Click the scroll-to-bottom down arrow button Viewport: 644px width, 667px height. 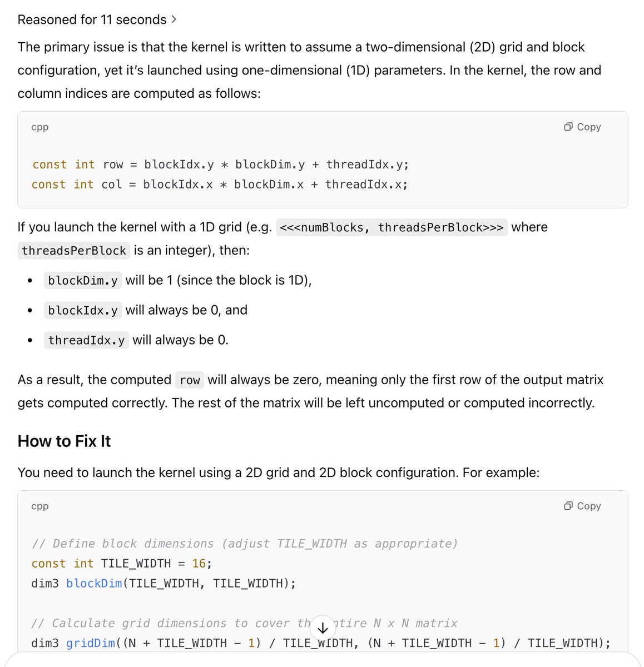point(323,629)
